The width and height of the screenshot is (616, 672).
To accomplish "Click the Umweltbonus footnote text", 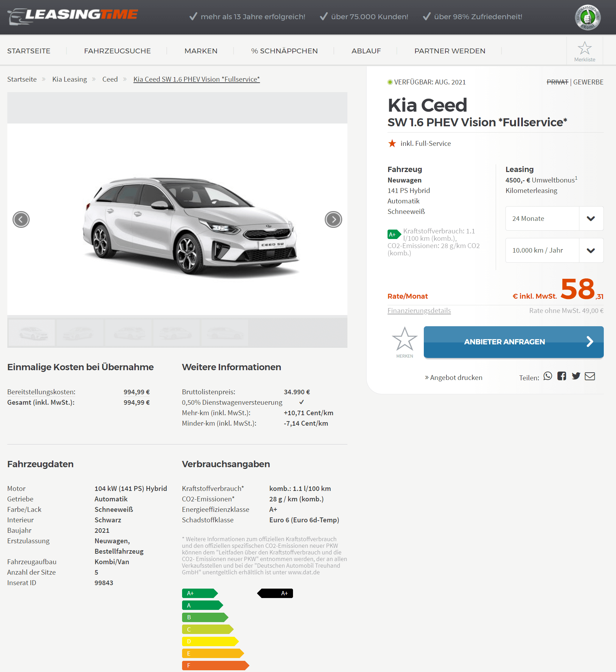I will point(541,180).
